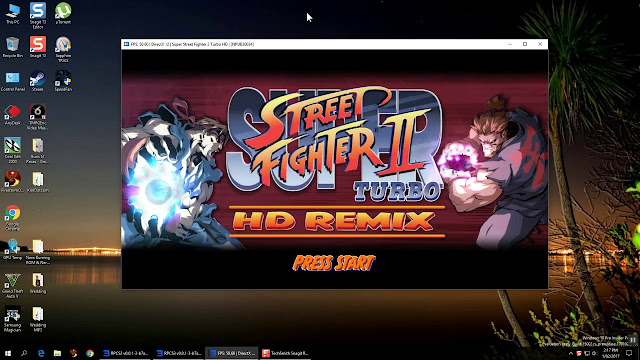Launch AnyDesk desktop shortcut

pos(13,115)
